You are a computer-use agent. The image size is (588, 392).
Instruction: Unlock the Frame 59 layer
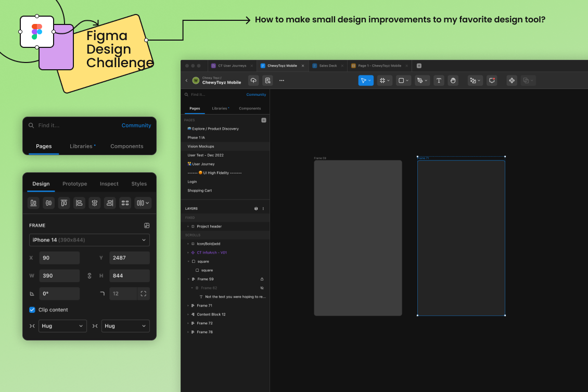(262, 279)
